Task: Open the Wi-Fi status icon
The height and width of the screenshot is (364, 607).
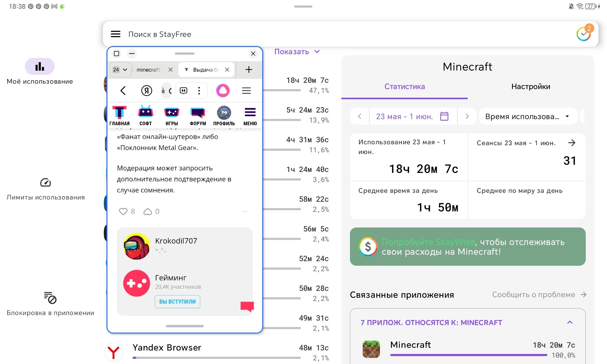Action: 580,6
